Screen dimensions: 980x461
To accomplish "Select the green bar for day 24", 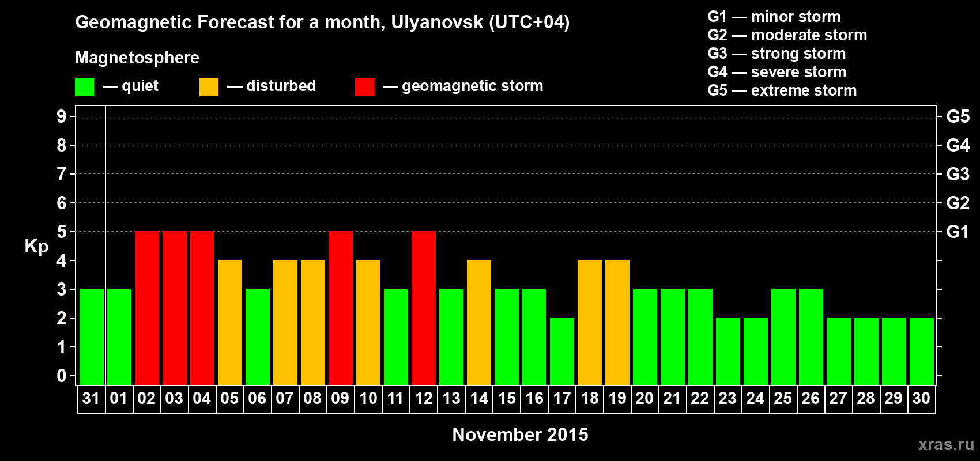I will (x=756, y=351).
